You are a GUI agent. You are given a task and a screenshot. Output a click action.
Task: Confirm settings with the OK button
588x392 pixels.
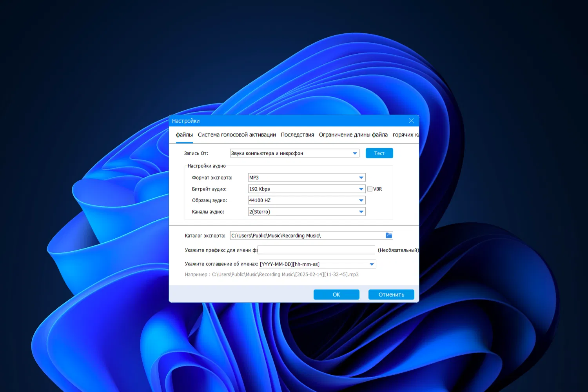336,295
